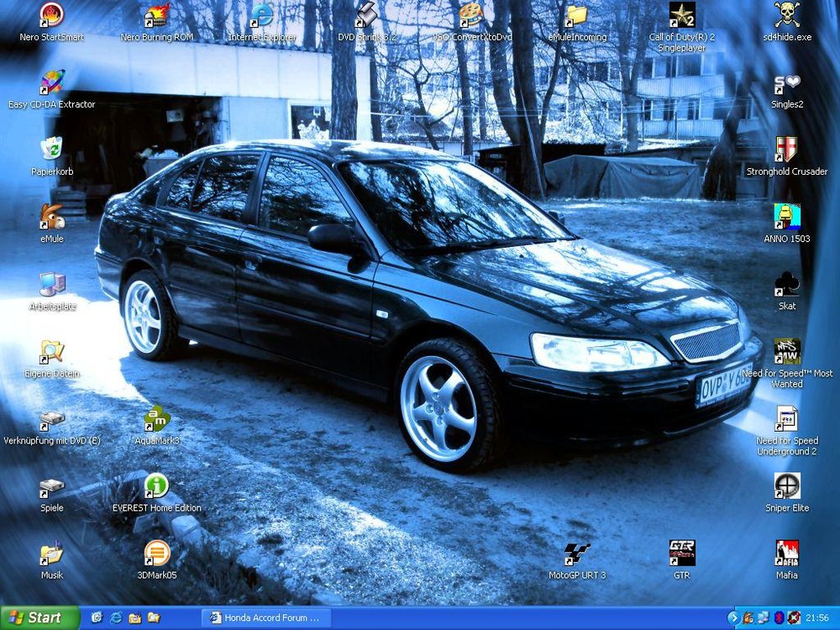Image resolution: width=840 pixels, height=630 pixels.
Task: Open the eMule application
Action: [50, 218]
